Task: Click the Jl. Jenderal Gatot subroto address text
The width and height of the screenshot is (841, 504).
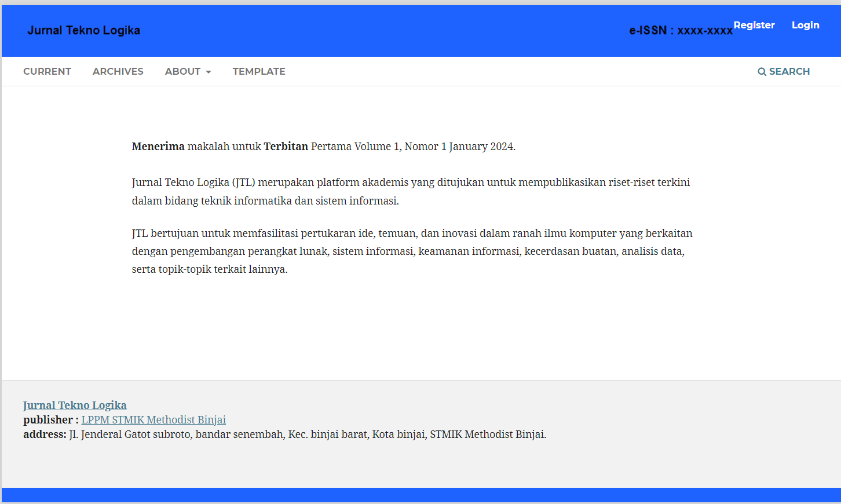Action: [x=307, y=434]
